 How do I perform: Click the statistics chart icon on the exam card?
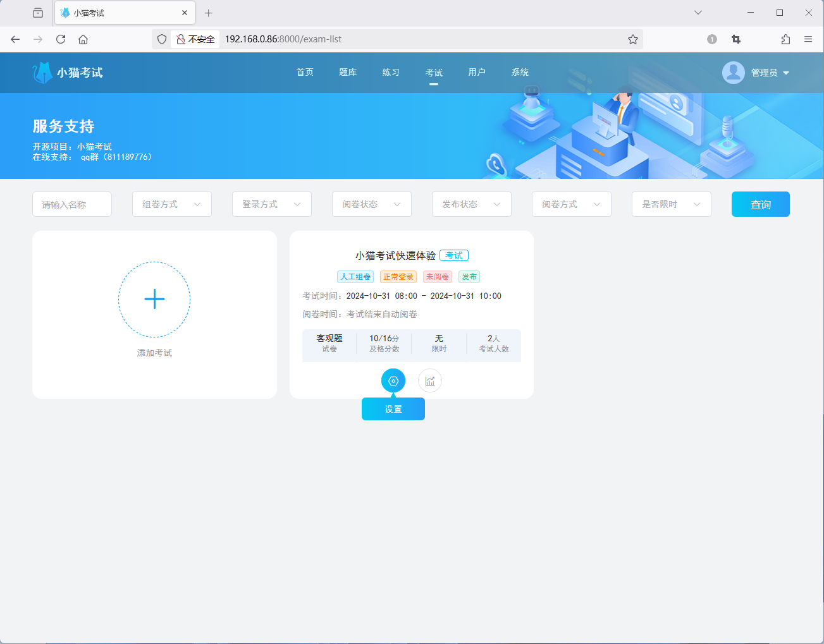click(x=430, y=380)
